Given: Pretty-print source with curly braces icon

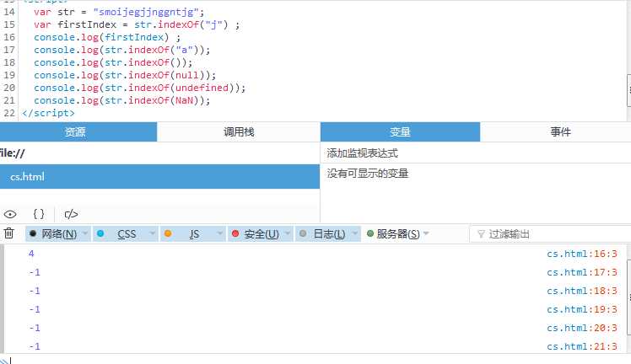Looking at the screenshot, I should coord(39,214).
